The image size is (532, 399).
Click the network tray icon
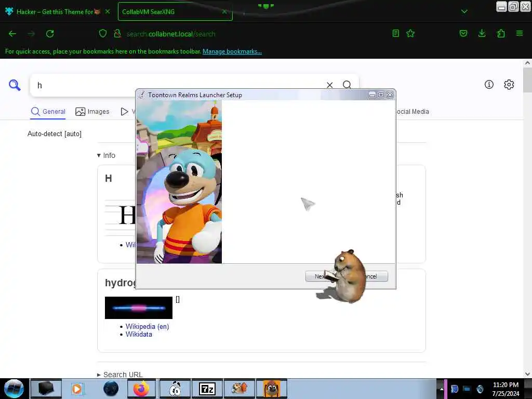click(x=467, y=389)
